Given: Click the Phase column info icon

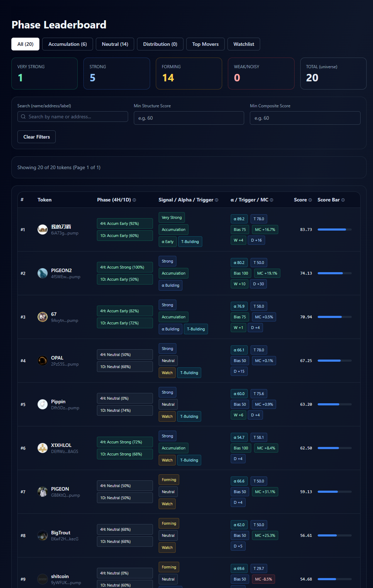Looking at the screenshot, I should pos(134,200).
